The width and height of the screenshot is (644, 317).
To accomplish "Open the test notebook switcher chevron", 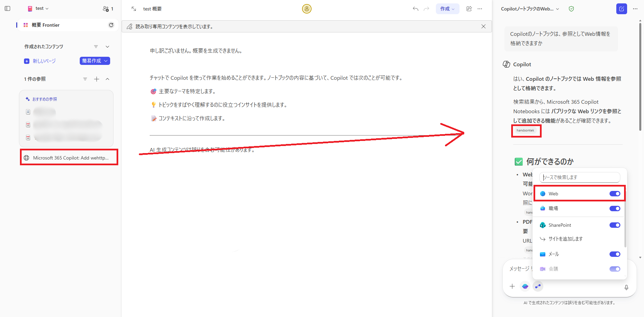I will click(x=47, y=8).
